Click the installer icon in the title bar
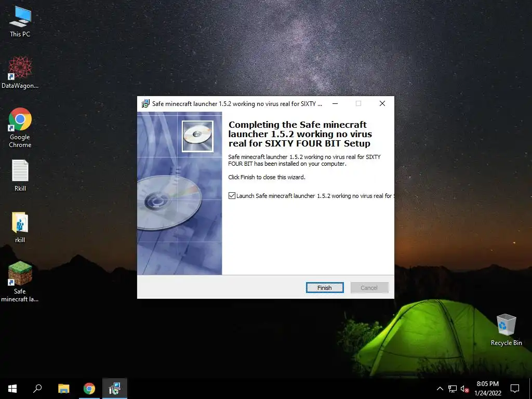This screenshot has width=532, height=399. point(145,103)
